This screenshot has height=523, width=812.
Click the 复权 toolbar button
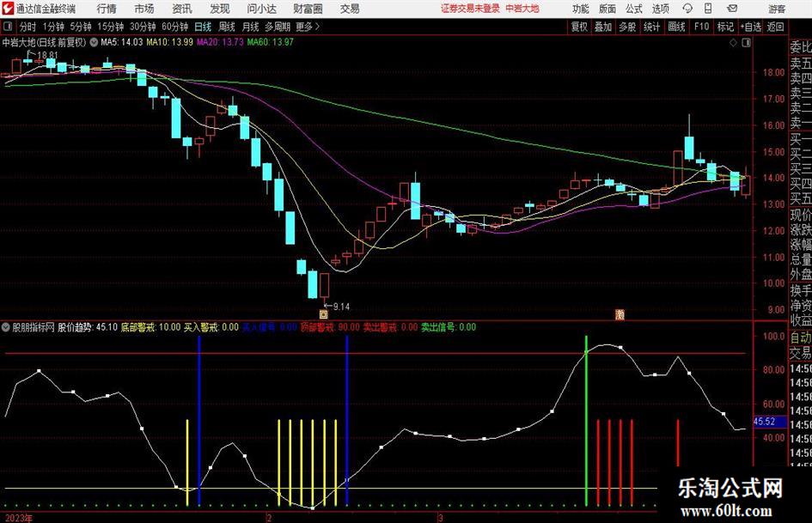(579, 27)
